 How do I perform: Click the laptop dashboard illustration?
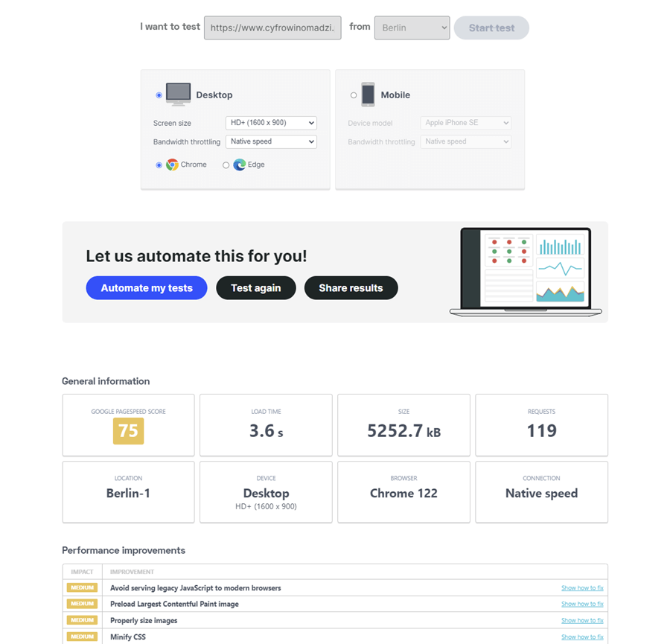[x=526, y=272]
